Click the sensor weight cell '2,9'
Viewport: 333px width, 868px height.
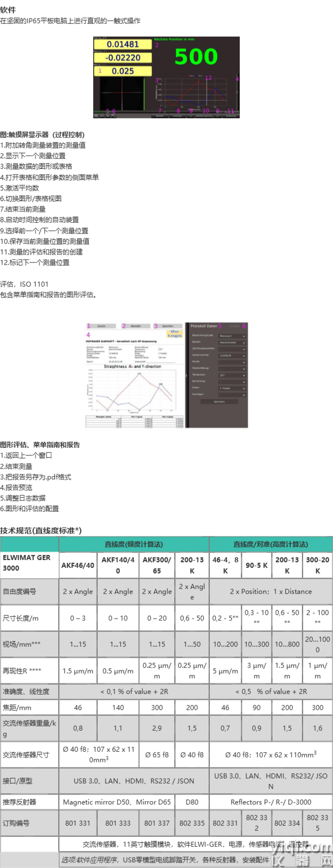tap(157, 728)
